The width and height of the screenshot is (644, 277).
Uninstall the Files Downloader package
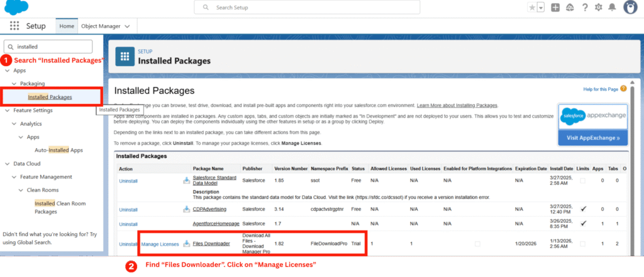[x=128, y=244]
